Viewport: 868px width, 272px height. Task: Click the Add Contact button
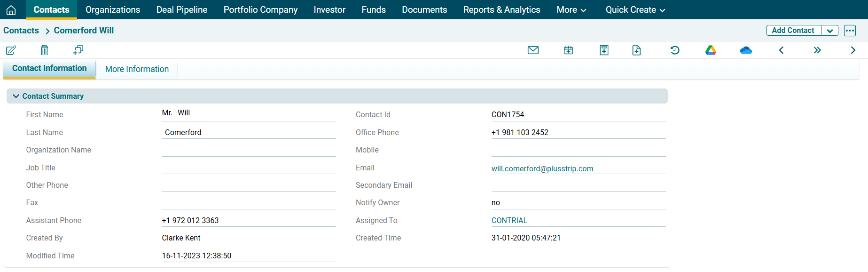tap(793, 31)
